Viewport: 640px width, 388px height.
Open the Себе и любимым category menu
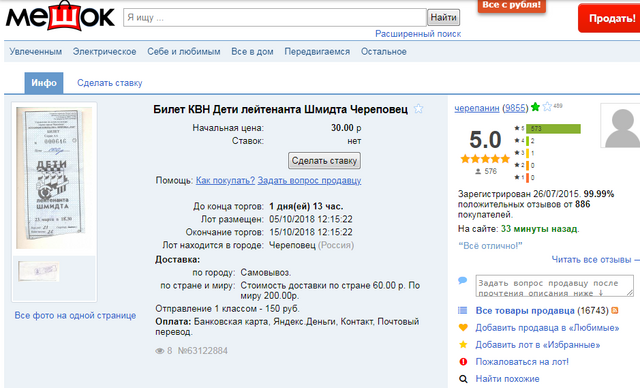(184, 52)
